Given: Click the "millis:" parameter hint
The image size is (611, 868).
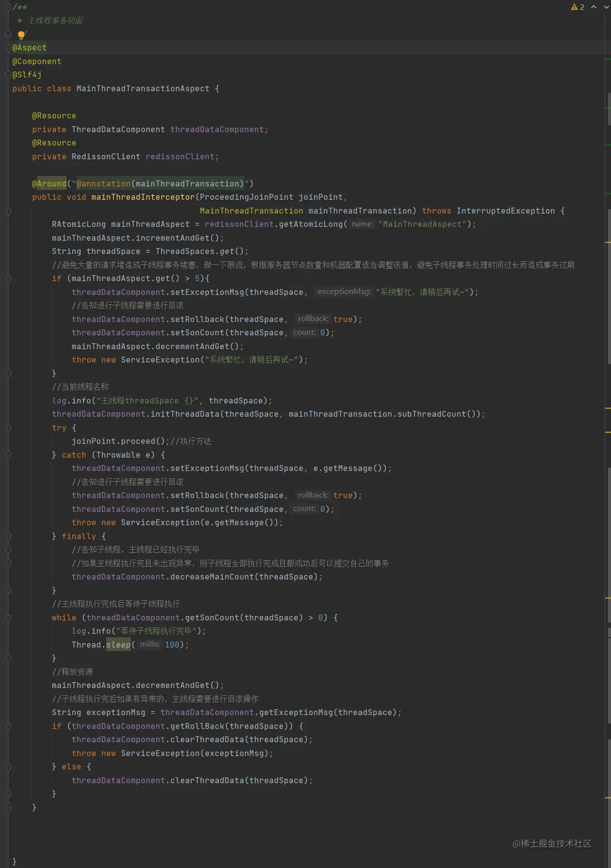Looking at the screenshot, I should 150,644.
